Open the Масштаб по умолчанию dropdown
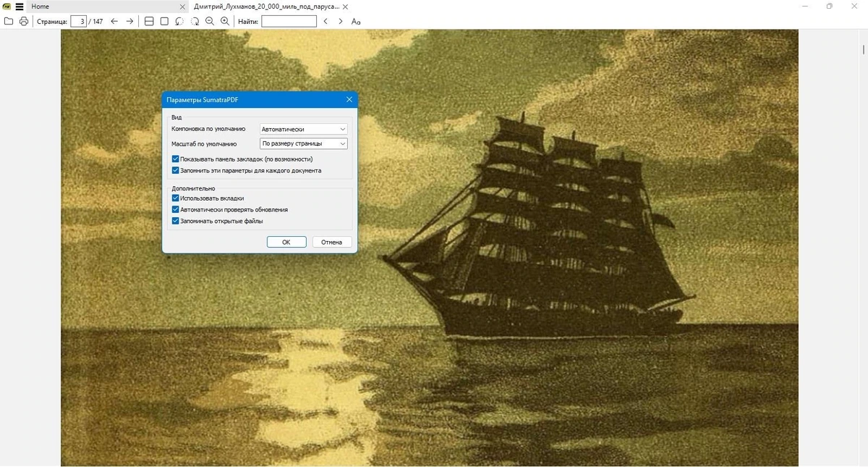This screenshot has width=868, height=467. point(304,143)
